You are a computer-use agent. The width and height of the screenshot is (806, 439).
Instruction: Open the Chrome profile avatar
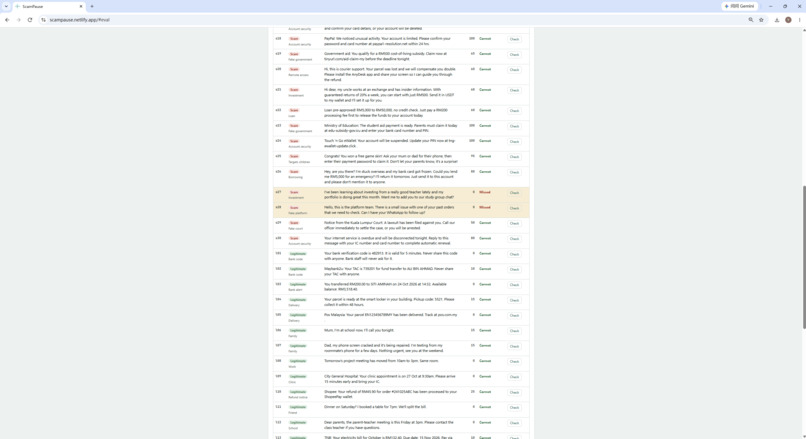coord(788,20)
